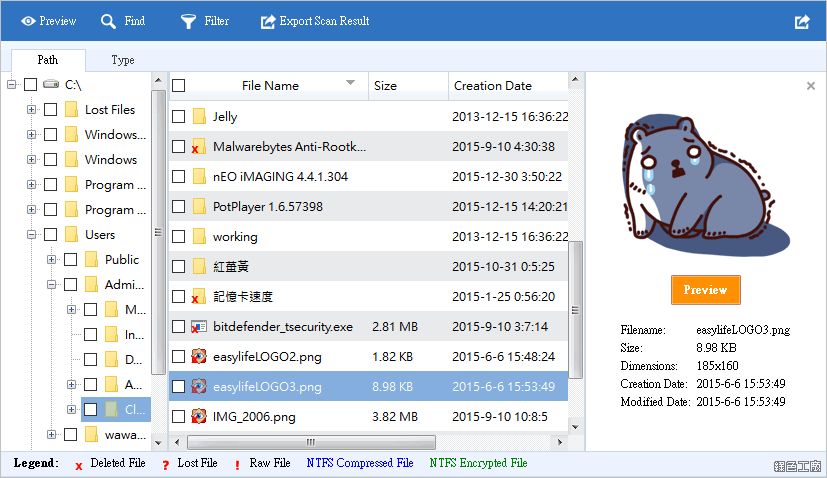827x478 pixels.
Task: Click the orange Preview button
Action: [x=706, y=290]
